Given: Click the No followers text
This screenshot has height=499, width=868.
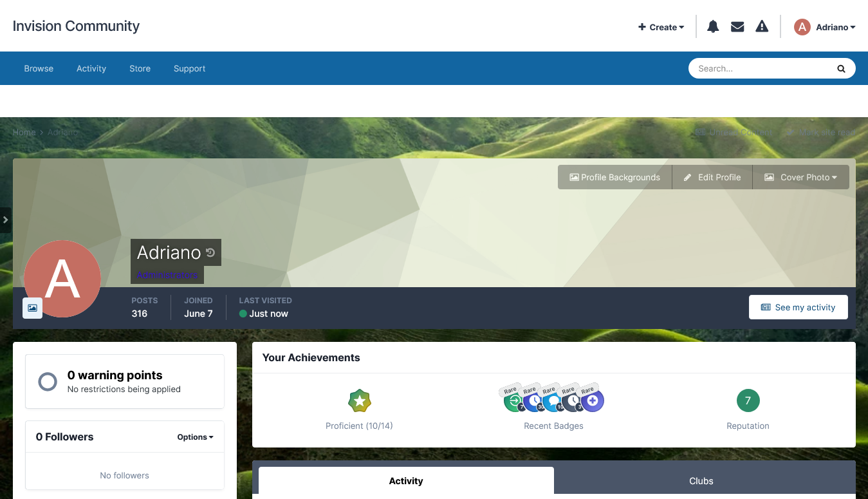Looking at the screenshot, I should (x=124, y=475).
